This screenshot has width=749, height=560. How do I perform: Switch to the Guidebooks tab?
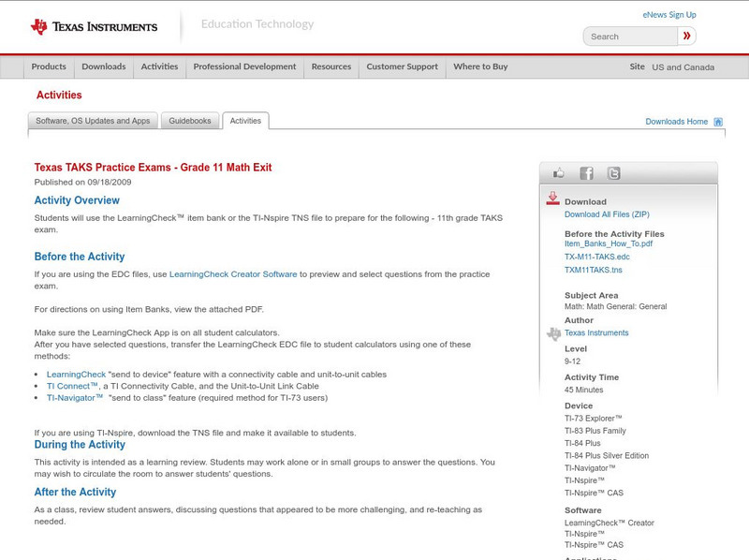point(187,120)
